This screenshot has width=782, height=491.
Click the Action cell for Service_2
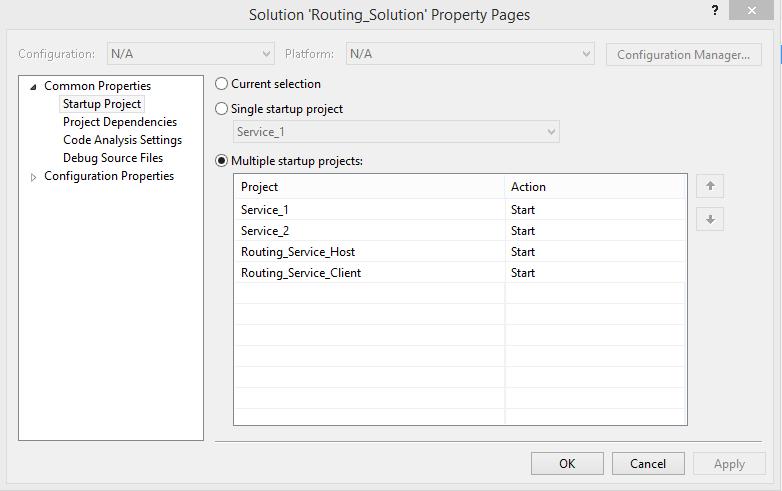(595, 231)
